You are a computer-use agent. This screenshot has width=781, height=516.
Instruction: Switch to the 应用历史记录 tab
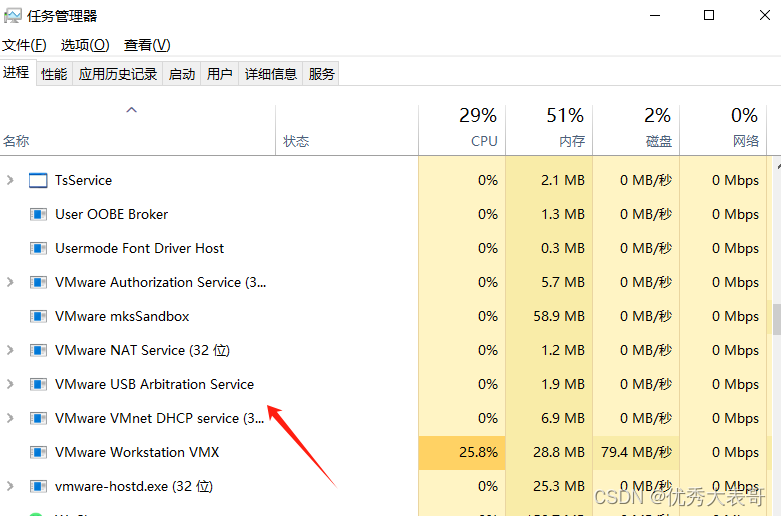(x=118, y=74)
